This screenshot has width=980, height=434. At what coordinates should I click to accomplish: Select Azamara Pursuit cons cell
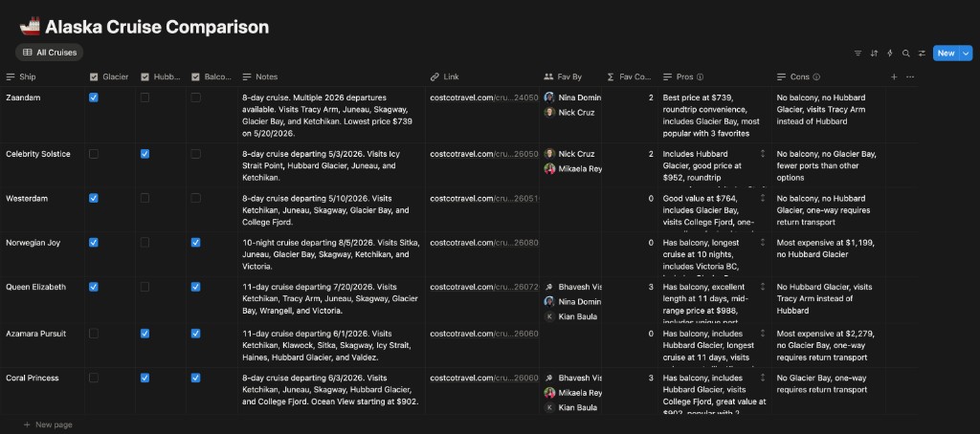829,345
